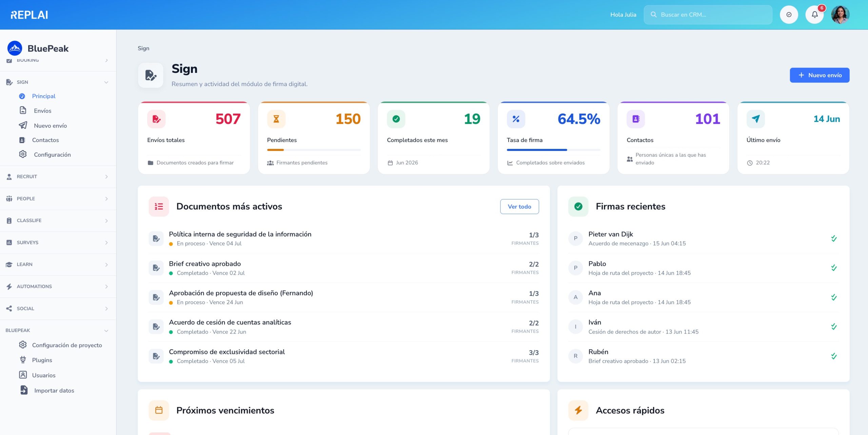The width and height of the screenshot is (868, 435).
Task: Click the hourglass icon on Pendientes card
Action: point(276,119)
